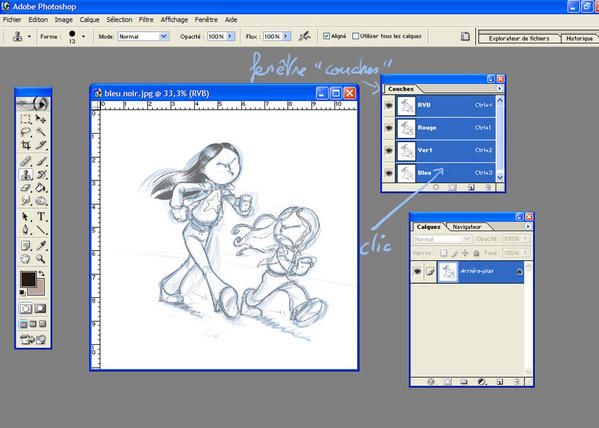Select the Crop tool
Image resolution: width=599 pixels, height=428 pixels.
point(25,145)
